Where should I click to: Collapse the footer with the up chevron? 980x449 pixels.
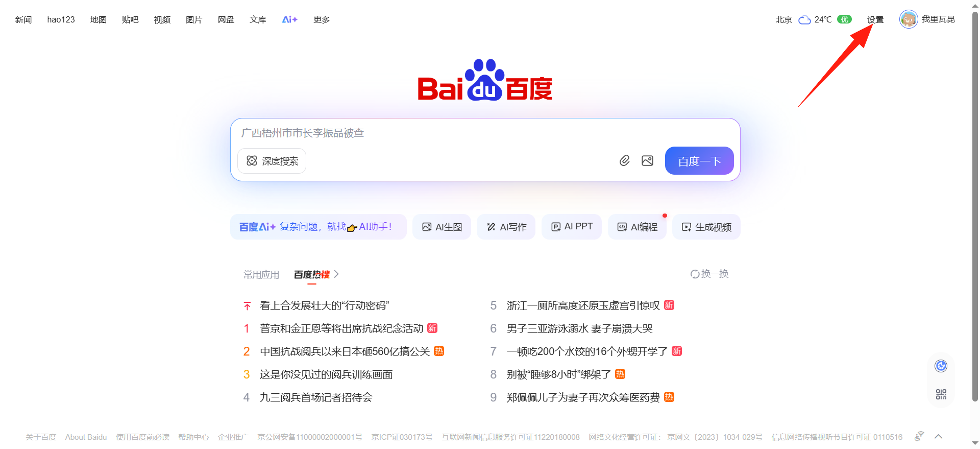[938, 436]
